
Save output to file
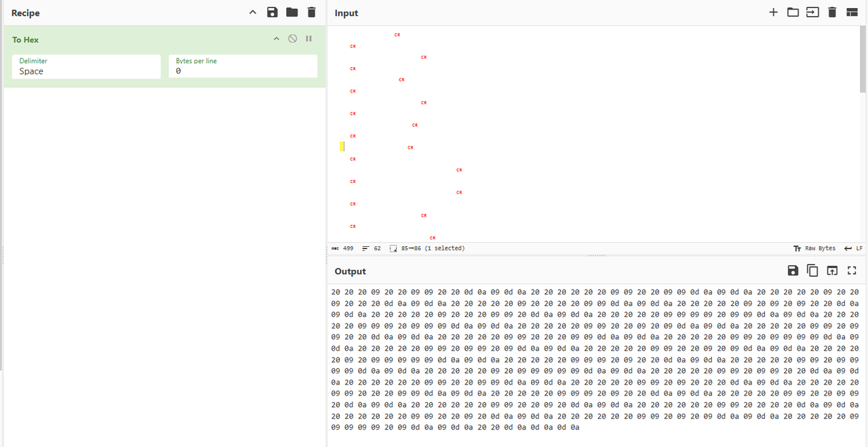pyautogui.click(x=793, y=271)
